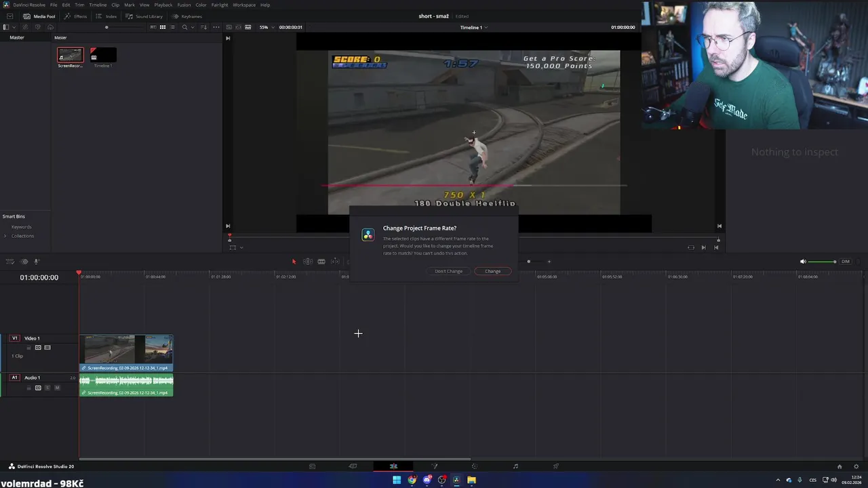868x488 pixels.
Task: Open Project Manager home icon
Action: click(840, 466)
